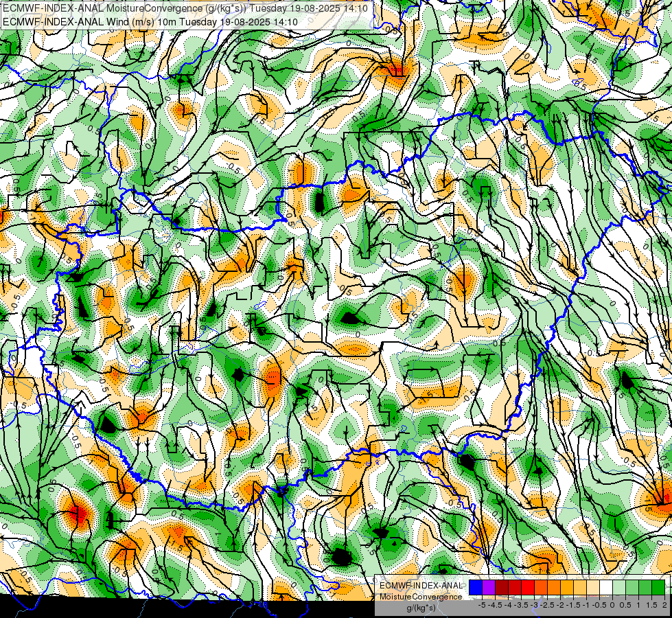Click legend label 'ECMWF-INDEX-ANAL' beside color bar
The width and height of the screenshot is (672, 618).
(x=421, y=586)
